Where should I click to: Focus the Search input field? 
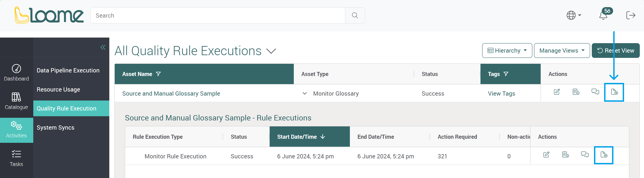(217, 16)
